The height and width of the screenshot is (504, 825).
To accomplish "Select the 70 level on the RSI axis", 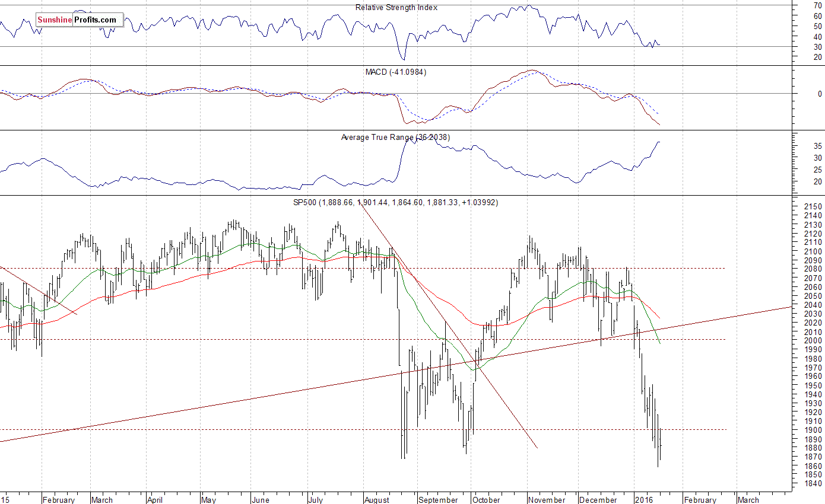I will tap(818, 5).
